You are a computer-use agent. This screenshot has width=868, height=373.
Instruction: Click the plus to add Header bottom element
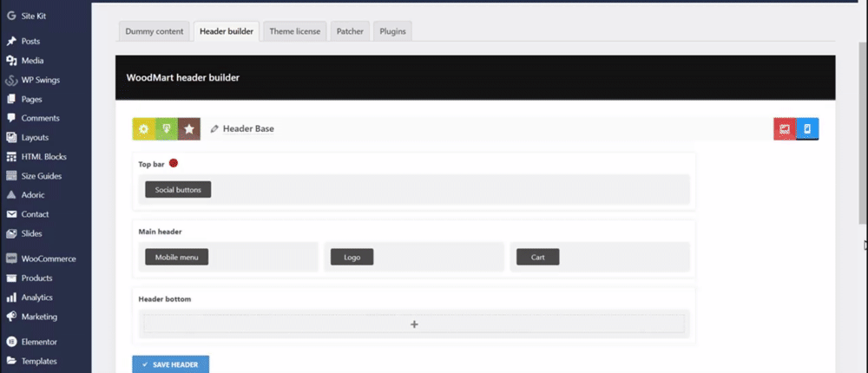(x=414, y=324)
